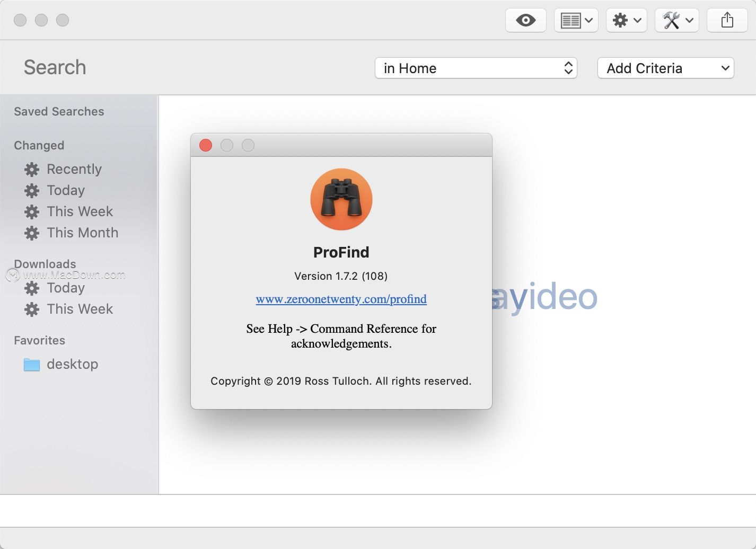
Task: Click the Search field area
Action: click(x=191, y=68)
